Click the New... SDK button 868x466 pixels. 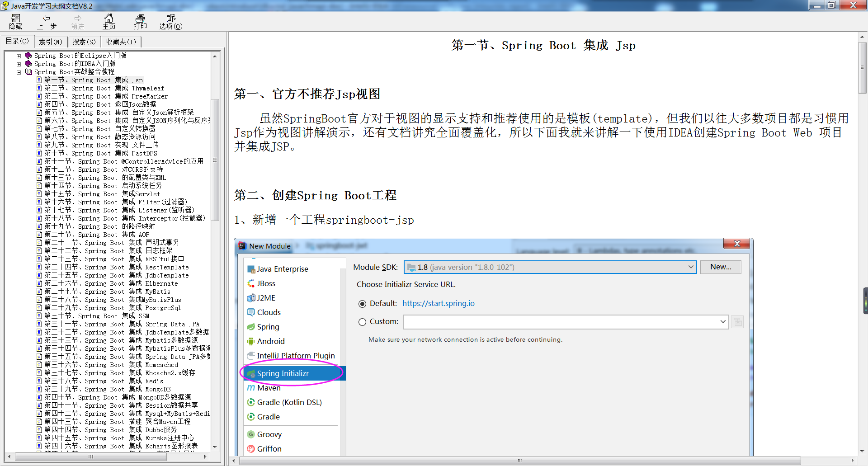click(721, 267)
